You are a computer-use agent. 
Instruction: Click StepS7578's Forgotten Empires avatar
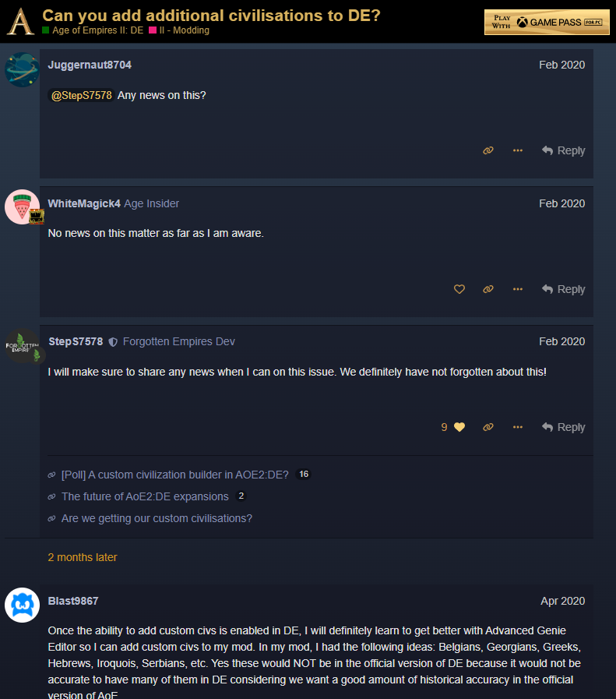click(22, 345)
